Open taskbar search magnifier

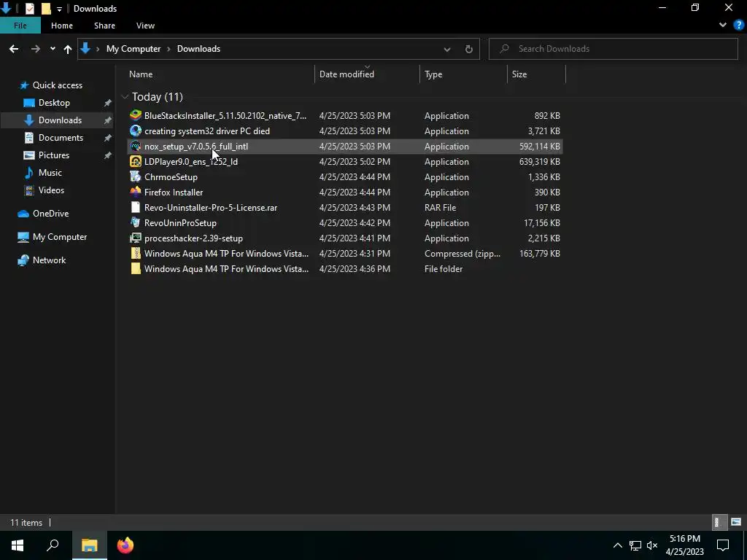53,545
